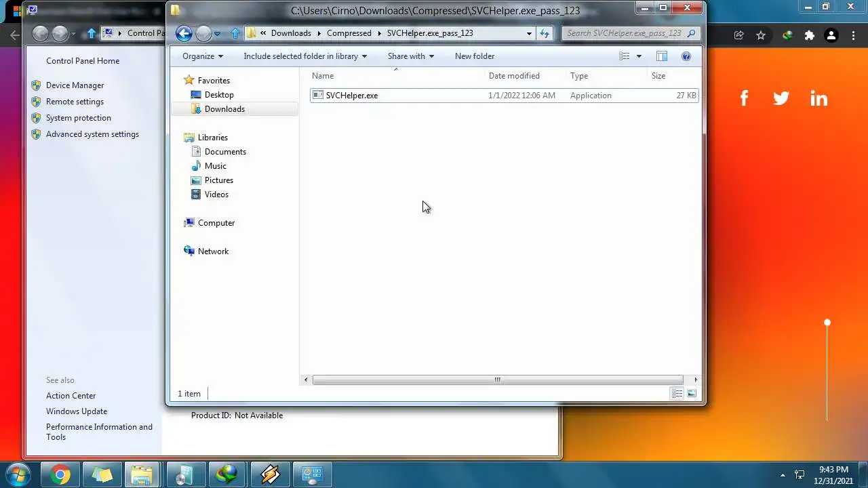The height and width of the screenshot is (488, 868).
Task: Open Performance Information and Tools link
Action: 99,432
